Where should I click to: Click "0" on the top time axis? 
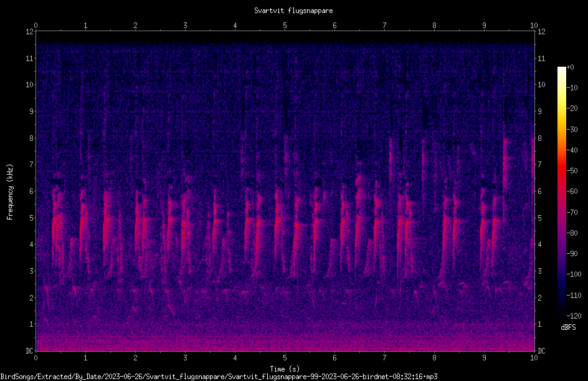pos(36,25)
